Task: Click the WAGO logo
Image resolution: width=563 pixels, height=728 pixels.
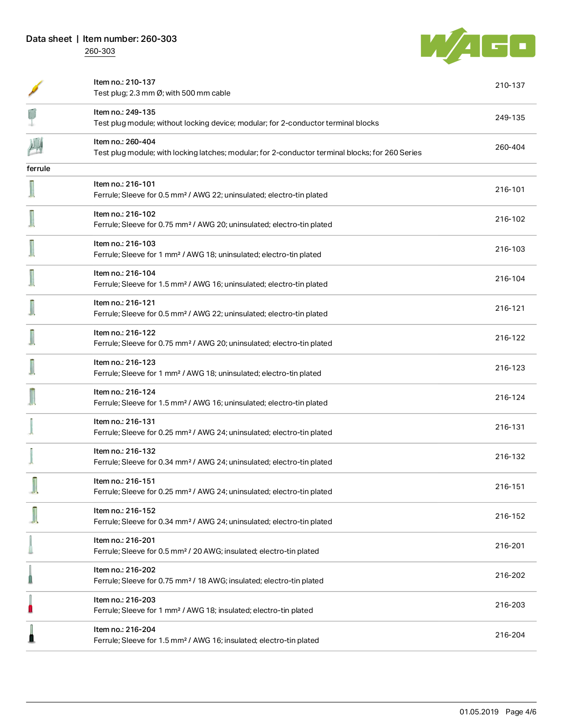Action: (478, 46)
